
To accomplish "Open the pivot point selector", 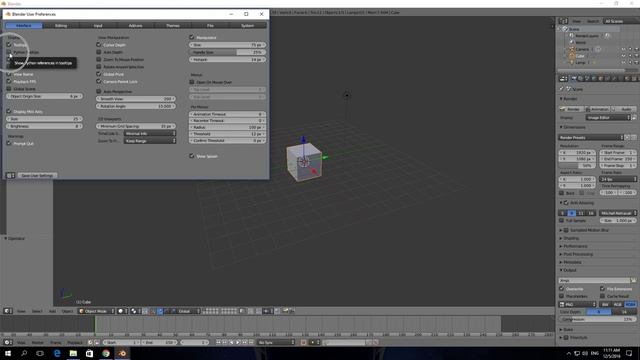I will click(x=136, y=311).
